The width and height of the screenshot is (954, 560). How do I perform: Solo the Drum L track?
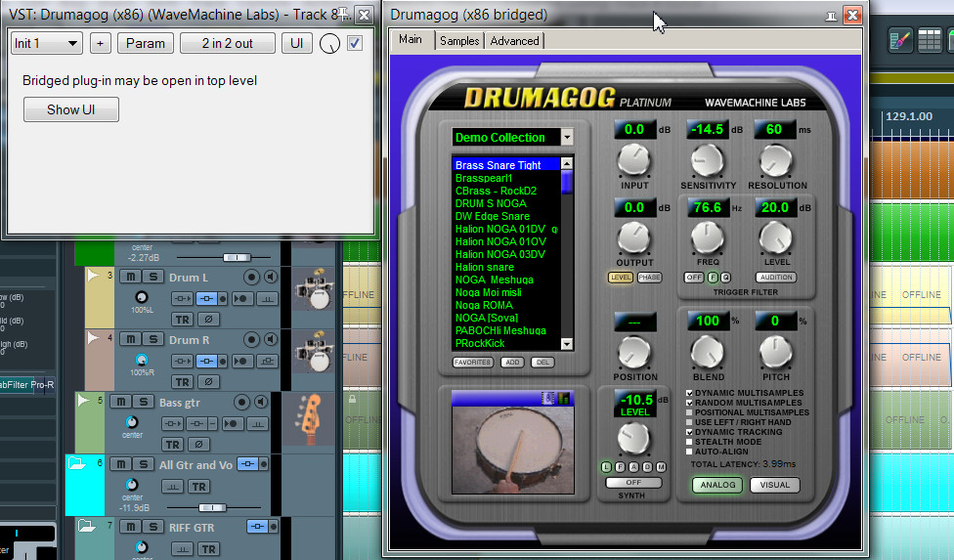153,277
